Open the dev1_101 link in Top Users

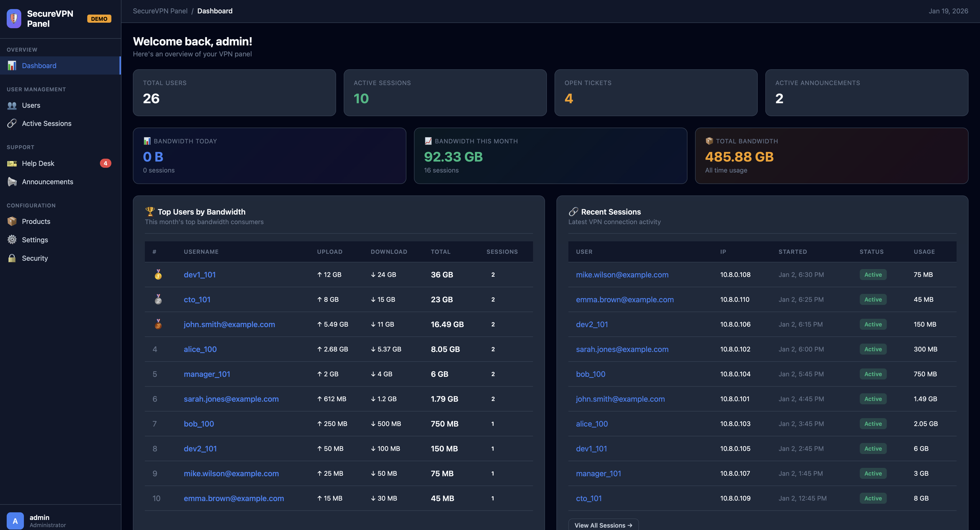coord(199,275)
